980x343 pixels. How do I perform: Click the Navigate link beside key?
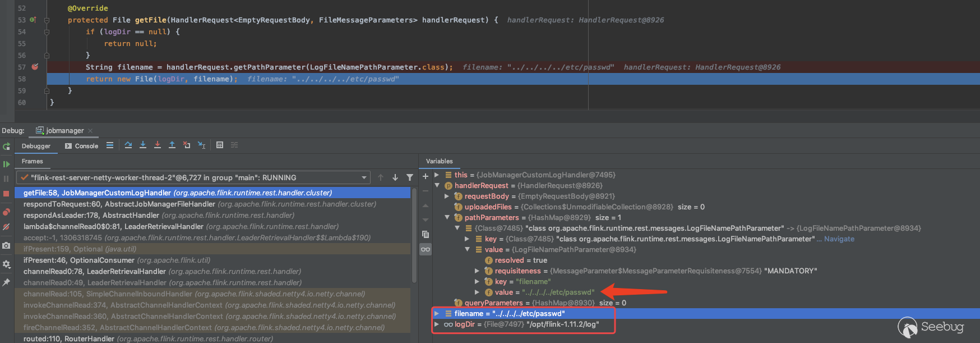[x=839, y=239]
